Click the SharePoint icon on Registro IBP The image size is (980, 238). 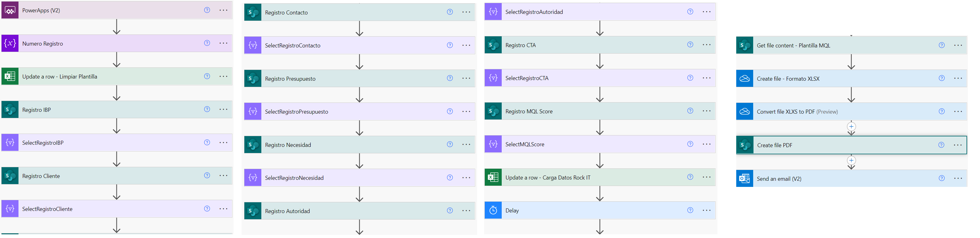point(10,110)
